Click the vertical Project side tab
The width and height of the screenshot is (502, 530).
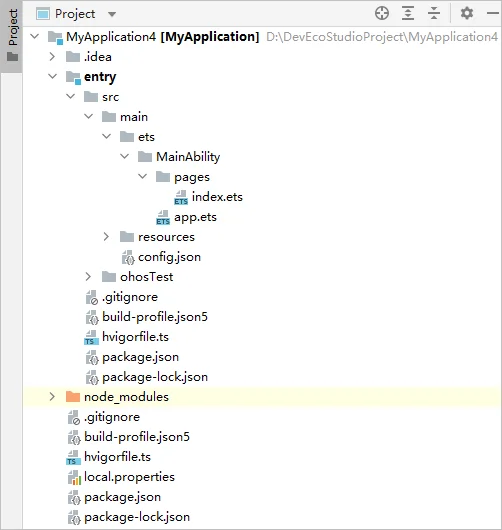[12, 35]
